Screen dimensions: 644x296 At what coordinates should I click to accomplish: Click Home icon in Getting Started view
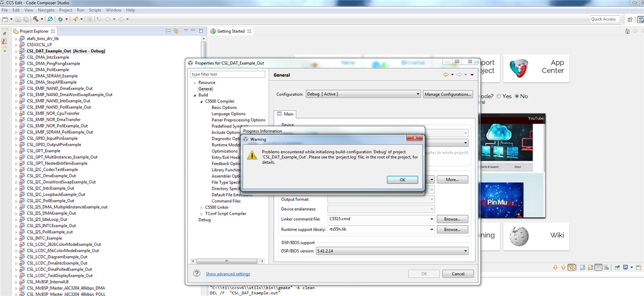tap(628, 31)
